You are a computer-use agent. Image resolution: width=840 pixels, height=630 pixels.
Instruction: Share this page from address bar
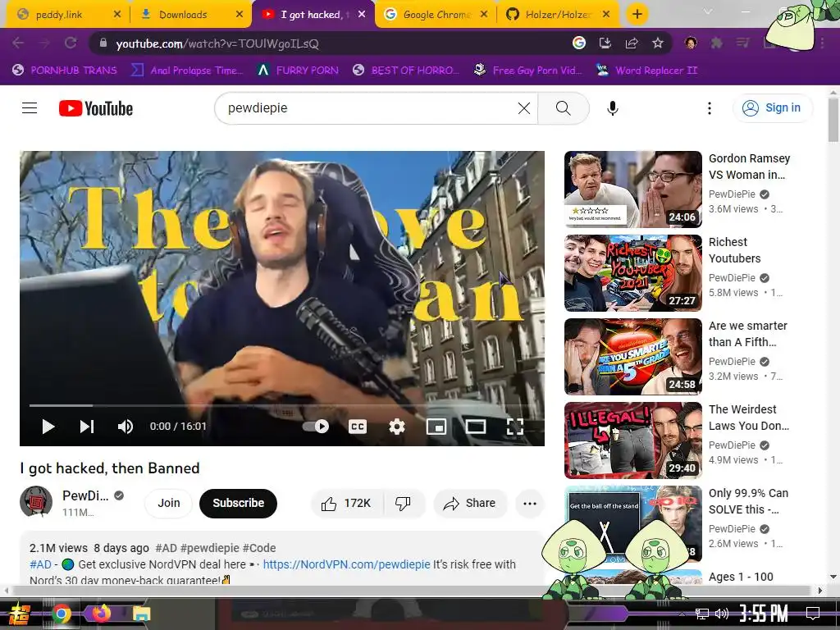(x=631, y=43)
